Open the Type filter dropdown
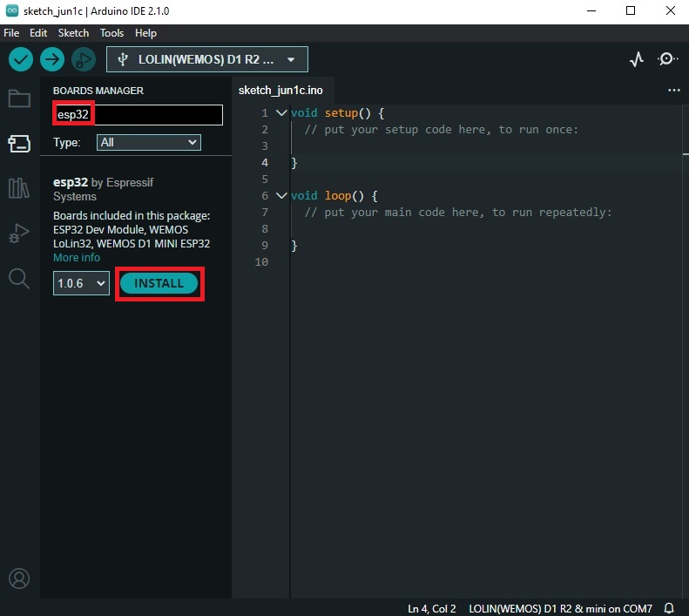The height and width of the screenshot is (616, 689). (x=149, y=143)
